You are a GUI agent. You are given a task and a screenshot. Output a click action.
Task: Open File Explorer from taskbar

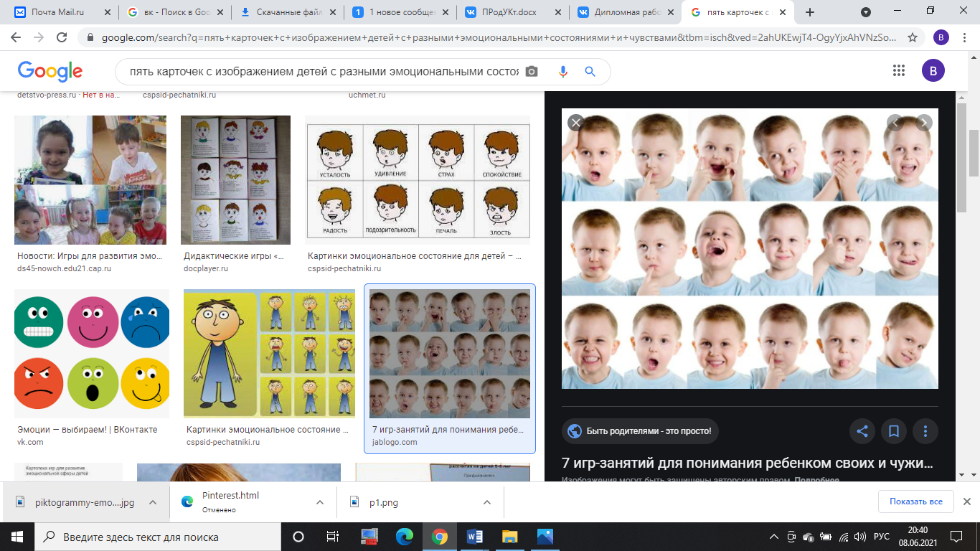(x=510, y=537)
